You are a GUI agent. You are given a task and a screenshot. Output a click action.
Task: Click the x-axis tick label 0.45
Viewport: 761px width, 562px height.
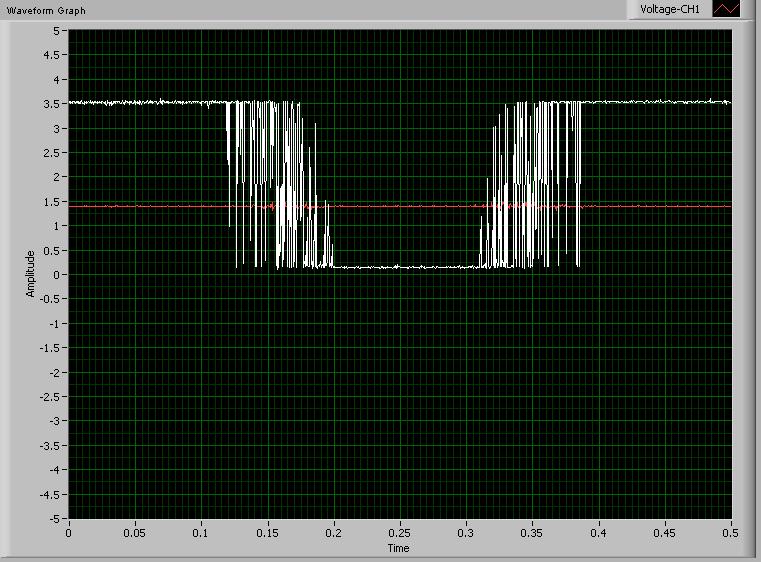[x=665, y=533]
